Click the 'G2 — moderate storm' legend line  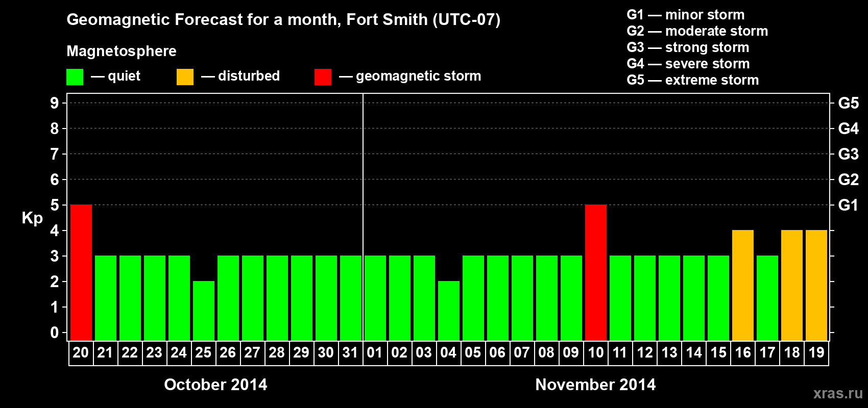[x=697, y=31]
